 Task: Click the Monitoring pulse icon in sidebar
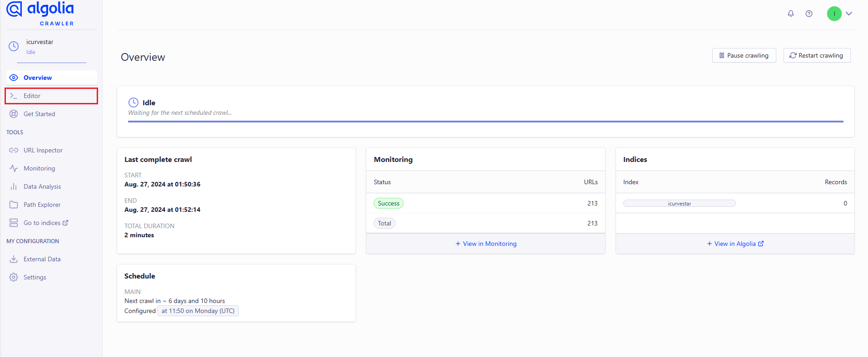click(14, 168)
